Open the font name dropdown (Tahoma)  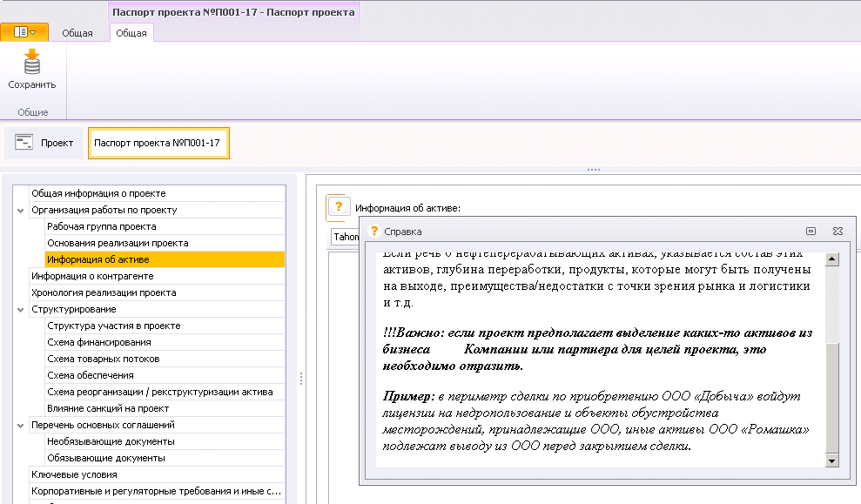pos(346,236)
